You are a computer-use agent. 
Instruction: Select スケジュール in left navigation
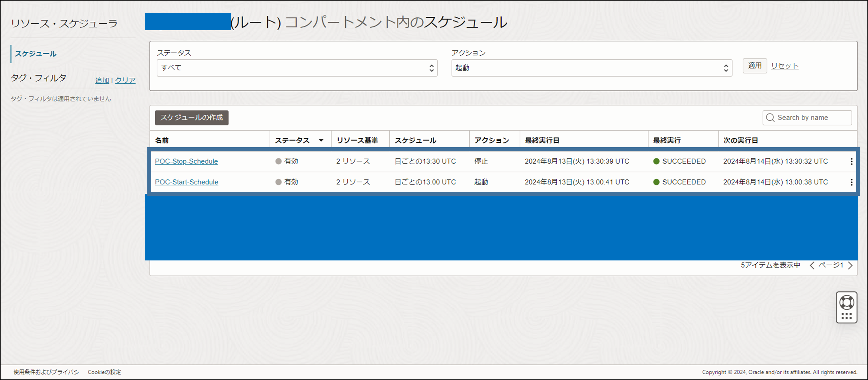[x=35, y=54]
